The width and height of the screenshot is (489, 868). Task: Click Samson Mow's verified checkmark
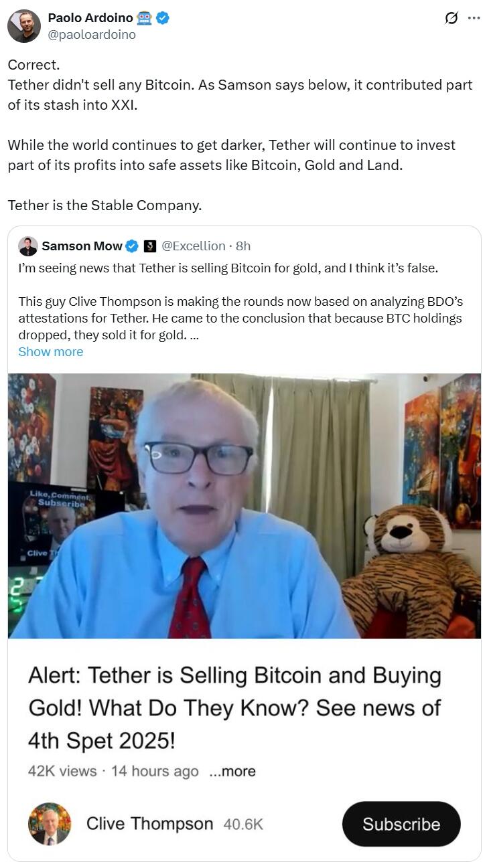[x=132, y=246]
